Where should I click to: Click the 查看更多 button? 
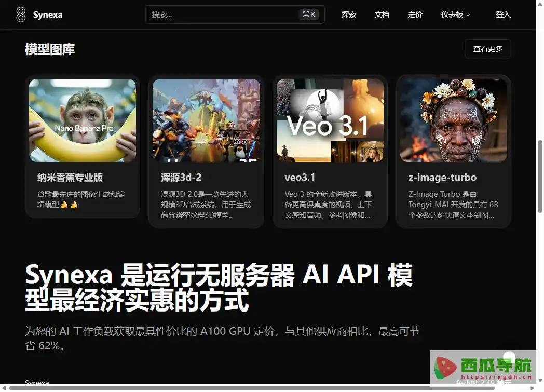tap(488, 49)
